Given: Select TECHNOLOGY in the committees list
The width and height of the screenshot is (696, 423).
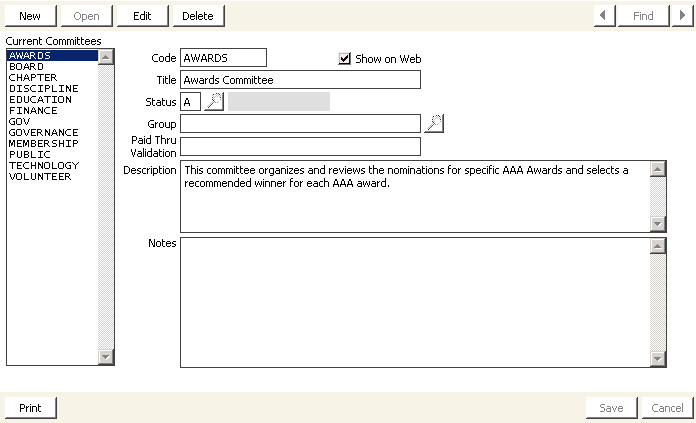Looking at the screenshot, I should click(x=52, y=166).
